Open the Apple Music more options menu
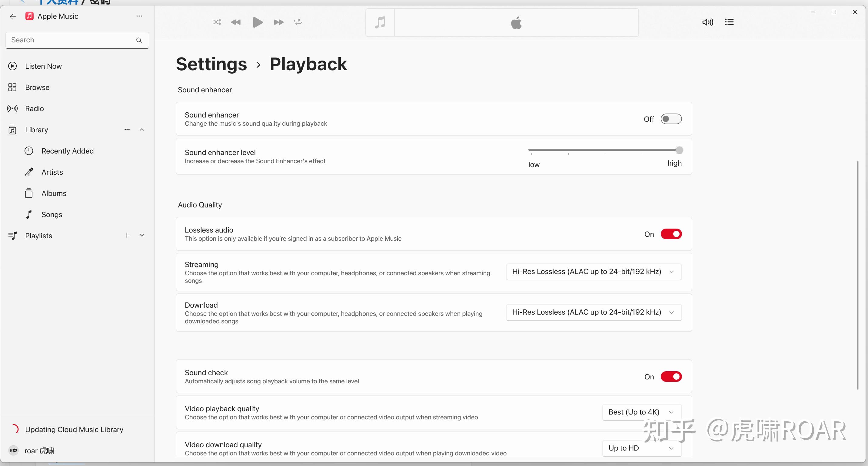Screen dimensions: 868x466 click(x=140, y=16)
